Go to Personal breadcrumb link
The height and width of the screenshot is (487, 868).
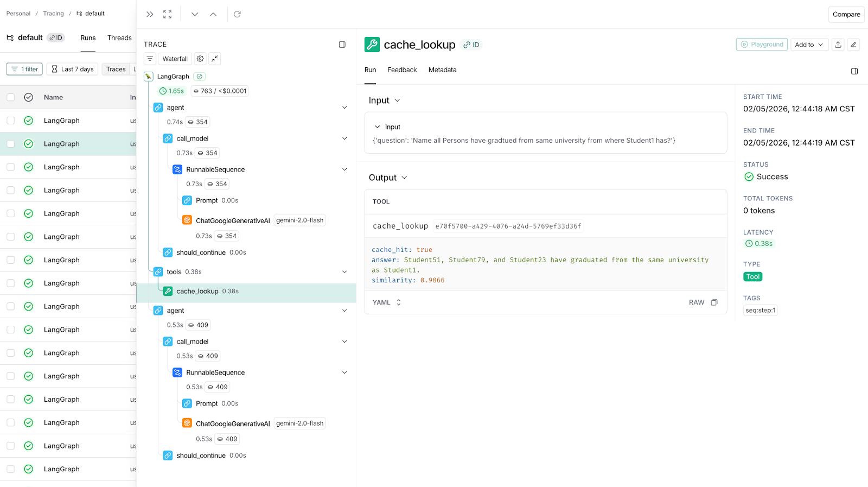point(18,14)
